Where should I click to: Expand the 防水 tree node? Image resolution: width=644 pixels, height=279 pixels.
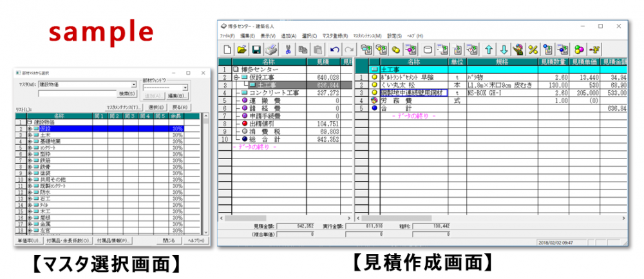click(x=30, y=192)
